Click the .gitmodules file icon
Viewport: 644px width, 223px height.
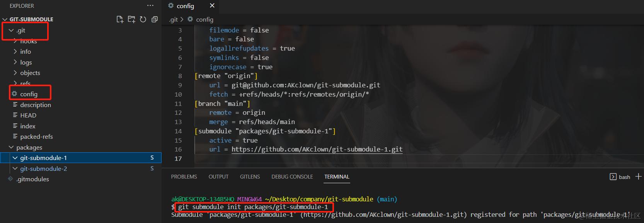point(10,179)
